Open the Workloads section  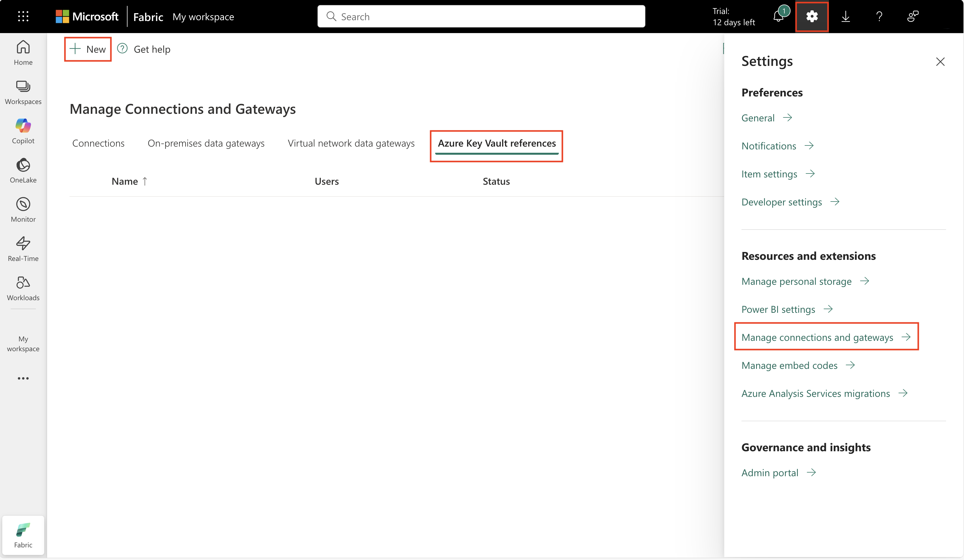(x=23, y=288)
